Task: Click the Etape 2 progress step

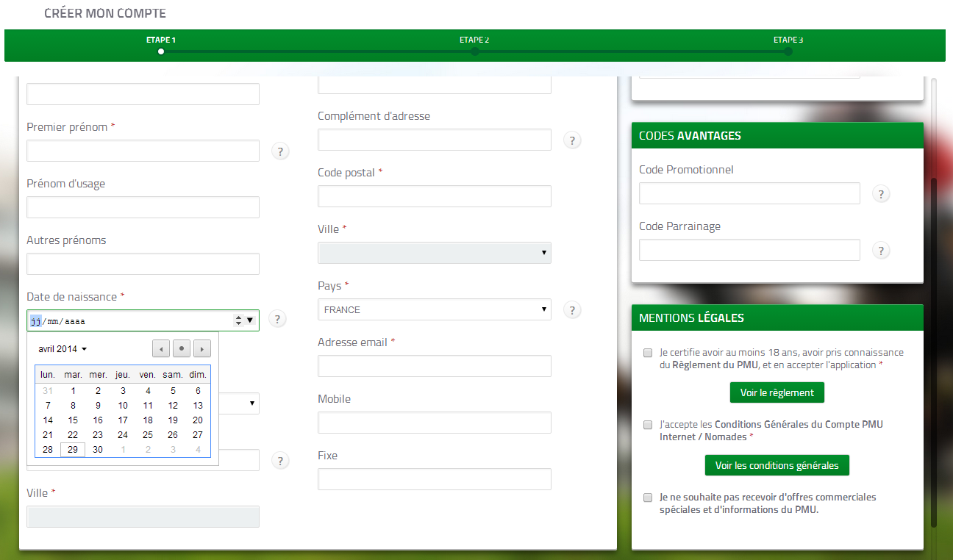Action: [x=475, y=51]
